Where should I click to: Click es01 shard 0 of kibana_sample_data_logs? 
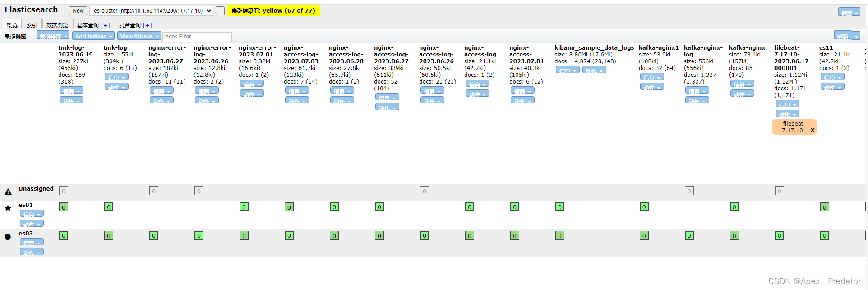coord(560,207)
